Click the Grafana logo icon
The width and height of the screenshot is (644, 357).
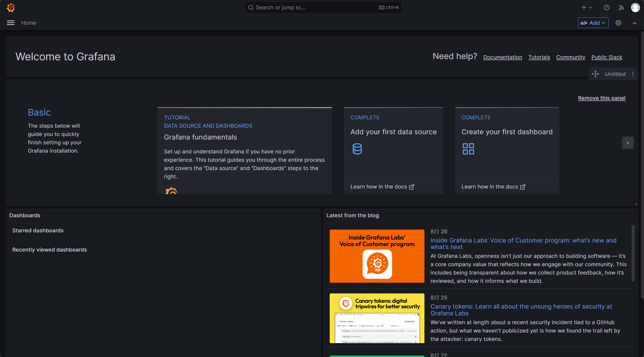tap(11, 8)
